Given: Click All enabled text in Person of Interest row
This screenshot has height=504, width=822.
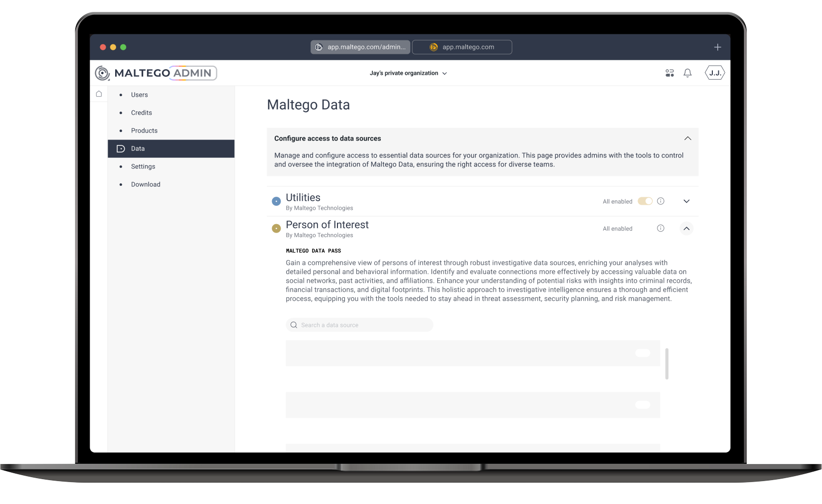Looking at the screenshot, I should coord(618,229).
